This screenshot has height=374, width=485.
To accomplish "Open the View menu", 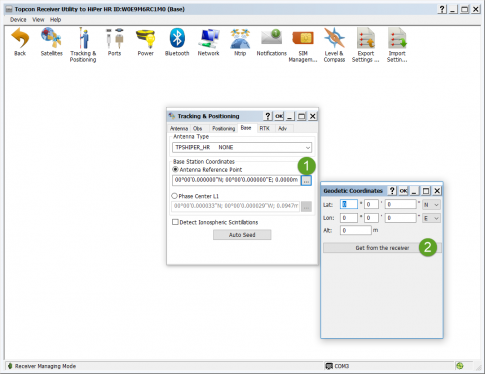I will (38, 20).
